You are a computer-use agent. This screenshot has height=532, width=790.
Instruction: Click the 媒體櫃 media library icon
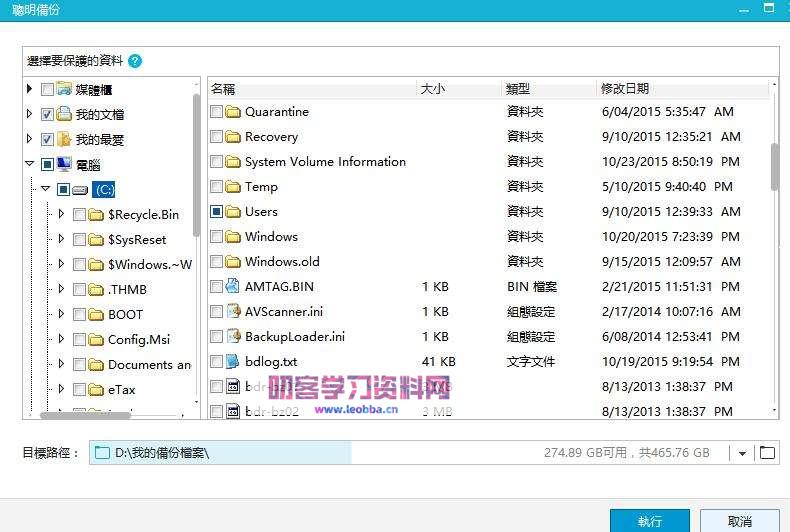coord(64,89)
